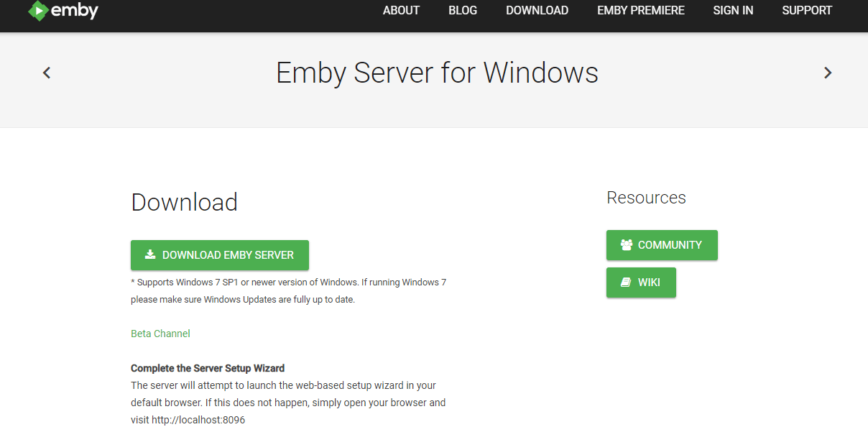Screen dimensions: 868x427
Task: Open EMBY PREMIERE page
Action: (641, 10)
